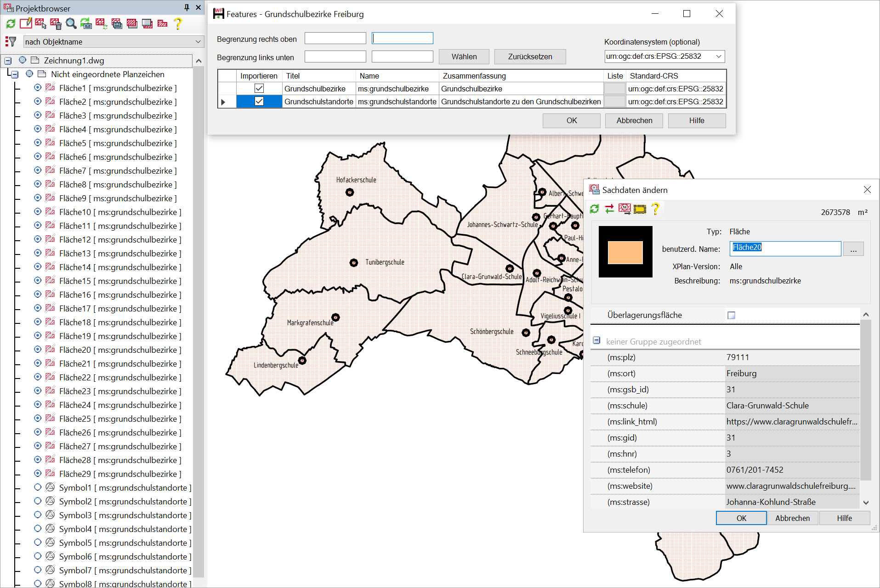
Task: Click the filter funnel icon
Action: pos(11,42)
